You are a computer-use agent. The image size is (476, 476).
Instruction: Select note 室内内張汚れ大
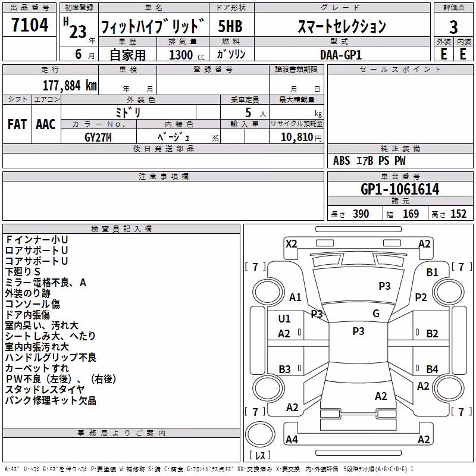pyautogui.click(x=37, y=347)
